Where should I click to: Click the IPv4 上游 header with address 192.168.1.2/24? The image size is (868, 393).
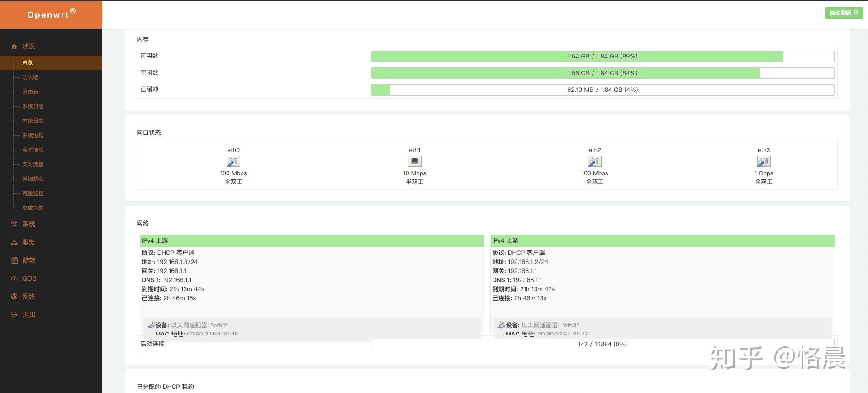coord(663,240)
